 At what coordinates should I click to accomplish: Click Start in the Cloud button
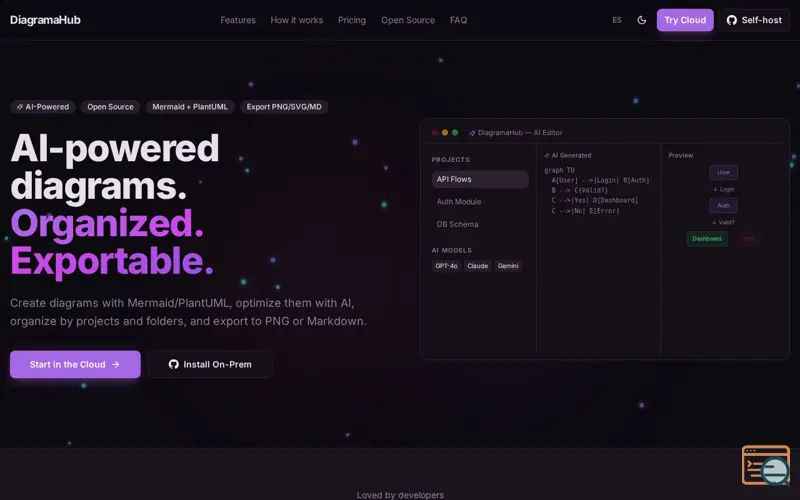click(x=75, y=364)
